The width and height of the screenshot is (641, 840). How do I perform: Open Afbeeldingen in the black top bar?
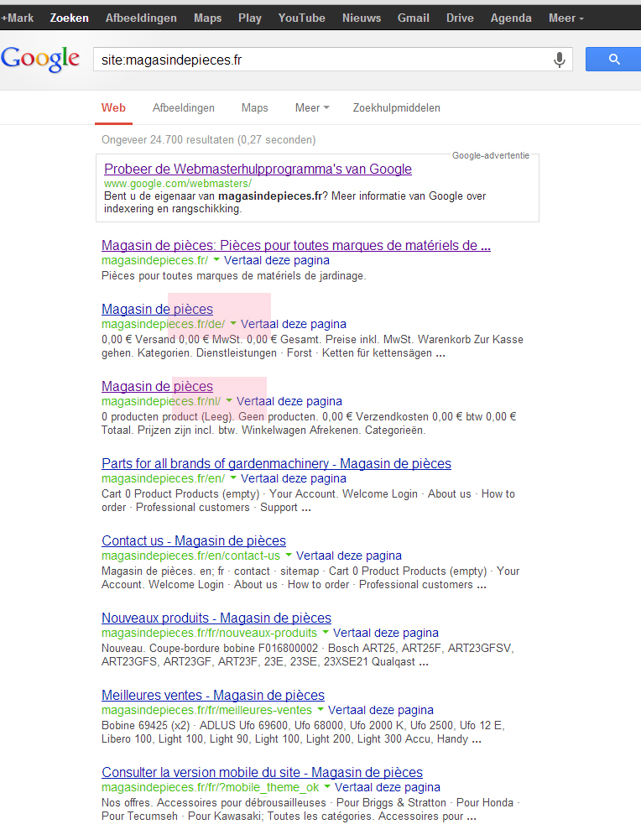141,18
